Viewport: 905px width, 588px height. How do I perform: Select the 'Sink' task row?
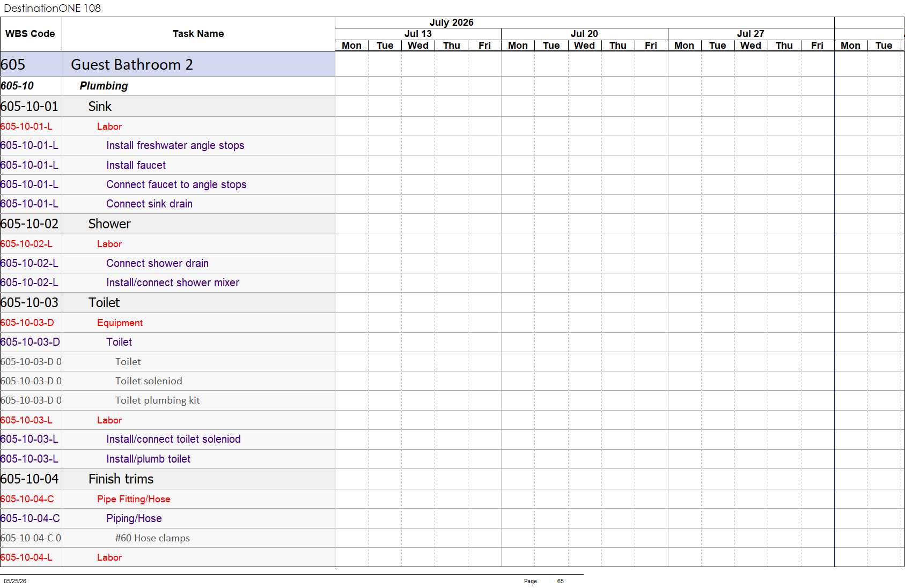pyautogui.click(x=167, y=106)
